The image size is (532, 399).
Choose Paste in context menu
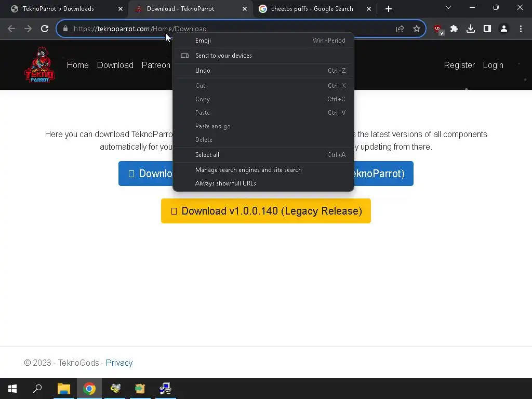click(x=263, y=113)
